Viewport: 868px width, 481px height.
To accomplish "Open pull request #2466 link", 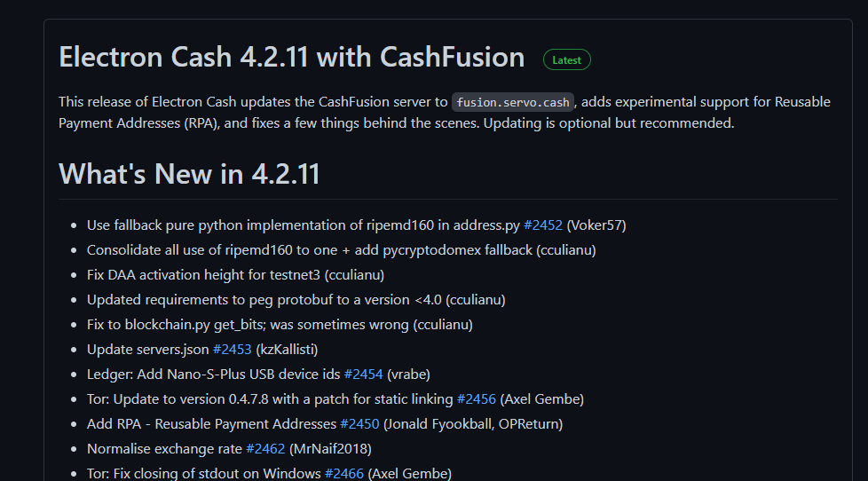I will pos(343,473).
